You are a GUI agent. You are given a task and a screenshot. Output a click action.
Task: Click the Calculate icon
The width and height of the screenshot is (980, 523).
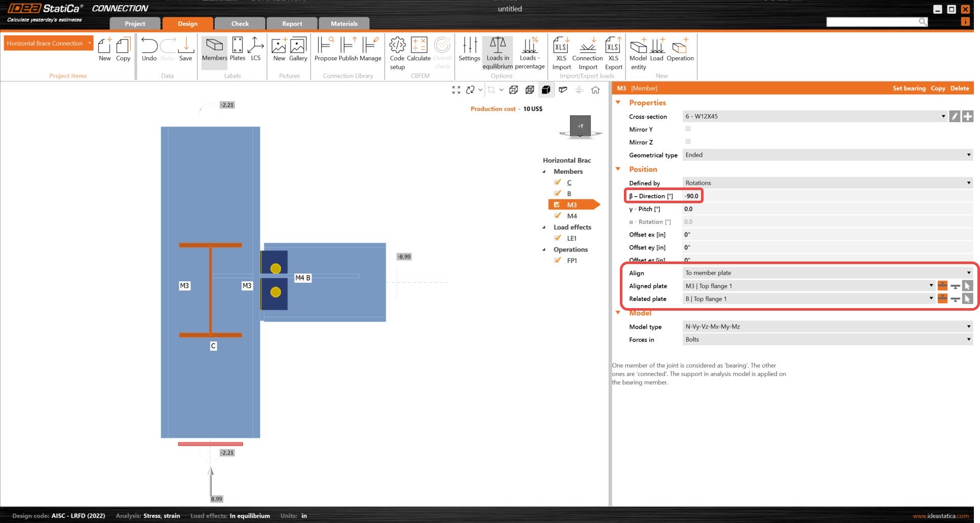pos(418,50)
